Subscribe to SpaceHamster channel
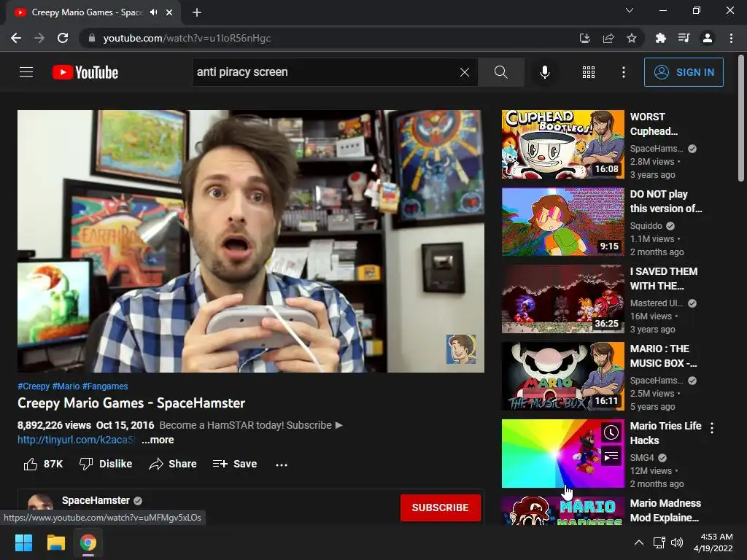This screenshot has width=747, height=560. tap(440, 507)
